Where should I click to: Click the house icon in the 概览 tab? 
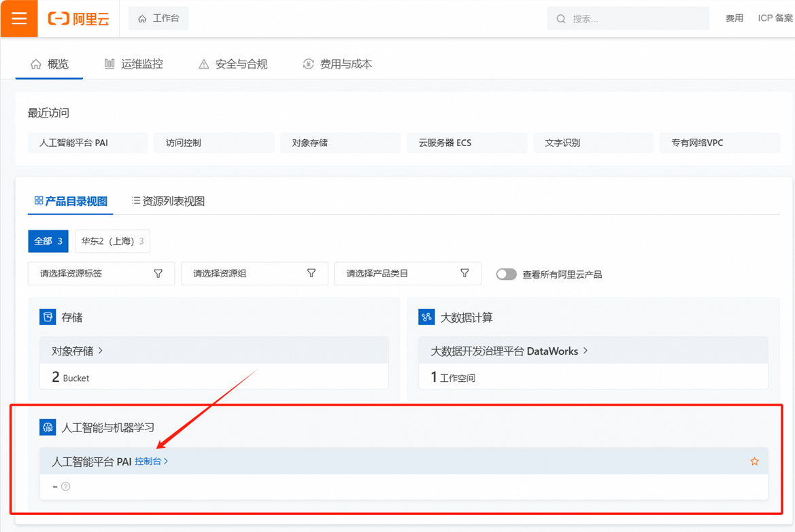tap(35, 64)
